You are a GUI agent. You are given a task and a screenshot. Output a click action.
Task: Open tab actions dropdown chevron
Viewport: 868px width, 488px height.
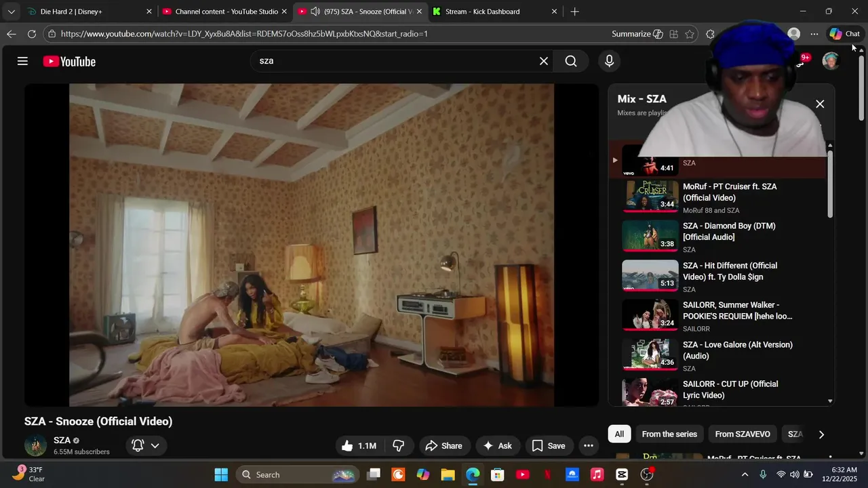pos(11,12)
